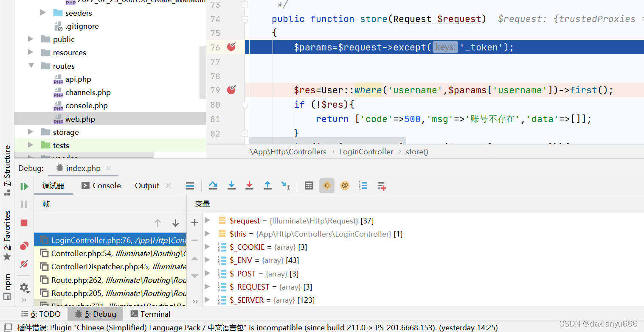The height and width of the screenshot is (332, 644).
Task: Toggle the breakpoint on line 76
Action: tap(231, 47)
